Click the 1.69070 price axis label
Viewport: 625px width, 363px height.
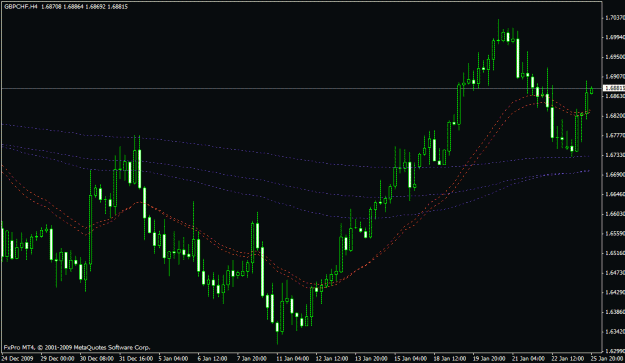coord(615,77)
